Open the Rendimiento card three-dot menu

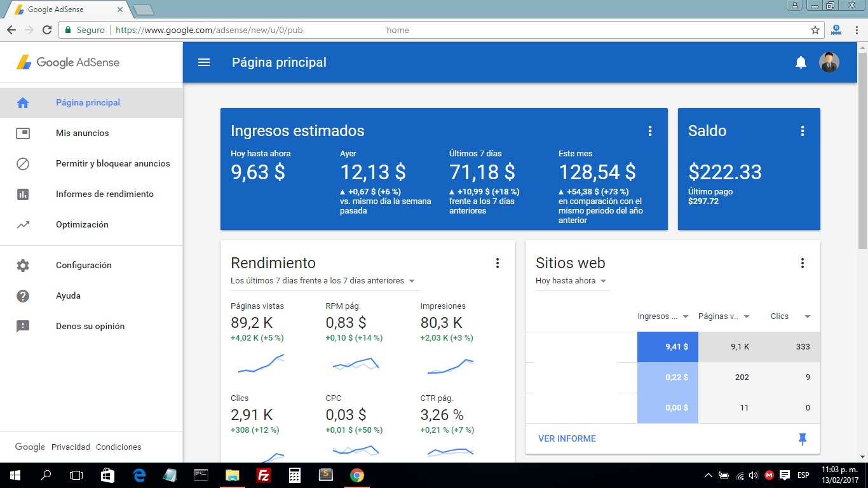[497, 263]
